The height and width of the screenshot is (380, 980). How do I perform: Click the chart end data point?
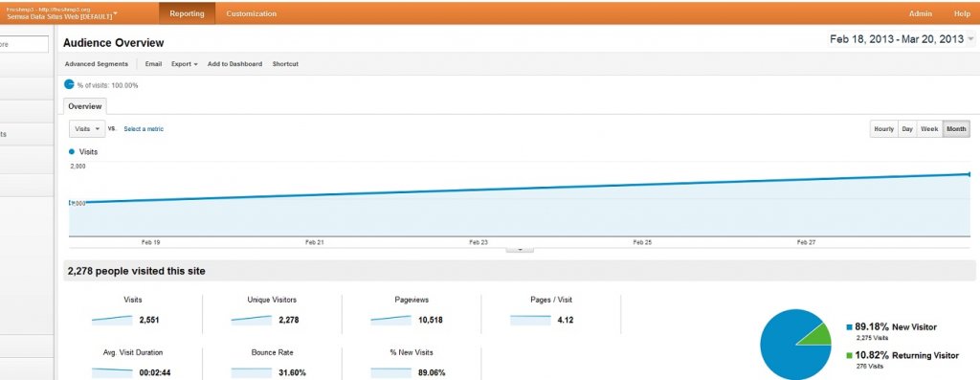969,174
